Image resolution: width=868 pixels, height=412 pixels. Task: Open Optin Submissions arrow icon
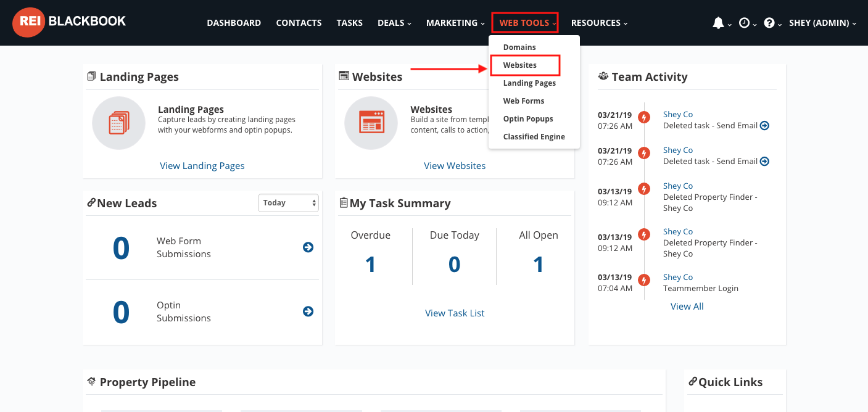[x=308, y=311]
